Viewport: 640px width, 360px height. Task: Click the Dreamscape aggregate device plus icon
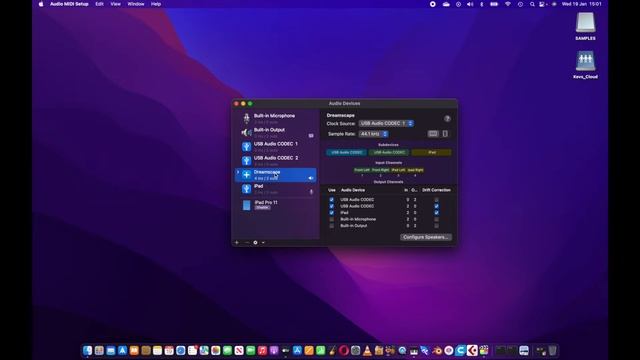[246, 175]
